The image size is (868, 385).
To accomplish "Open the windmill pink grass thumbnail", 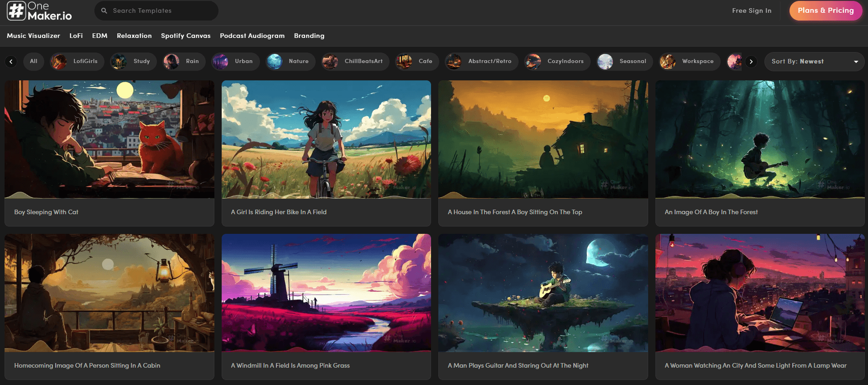I will click(x=326, y=293).
